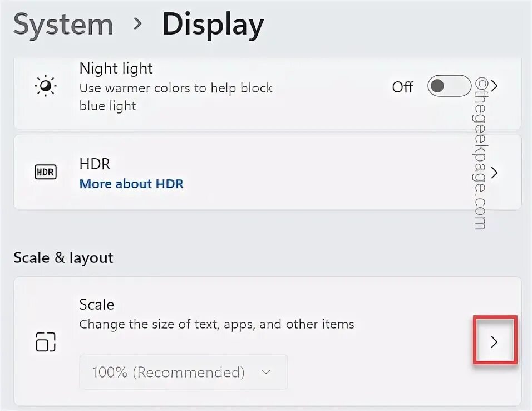Click the HDR badge icon
Viewport: 532px width, 411px height.
point(45,172)
